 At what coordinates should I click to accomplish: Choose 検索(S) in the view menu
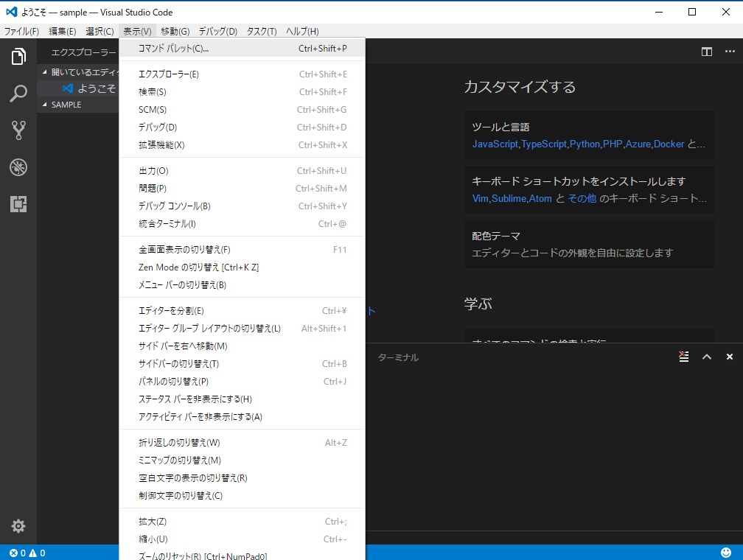click(242, 92)
